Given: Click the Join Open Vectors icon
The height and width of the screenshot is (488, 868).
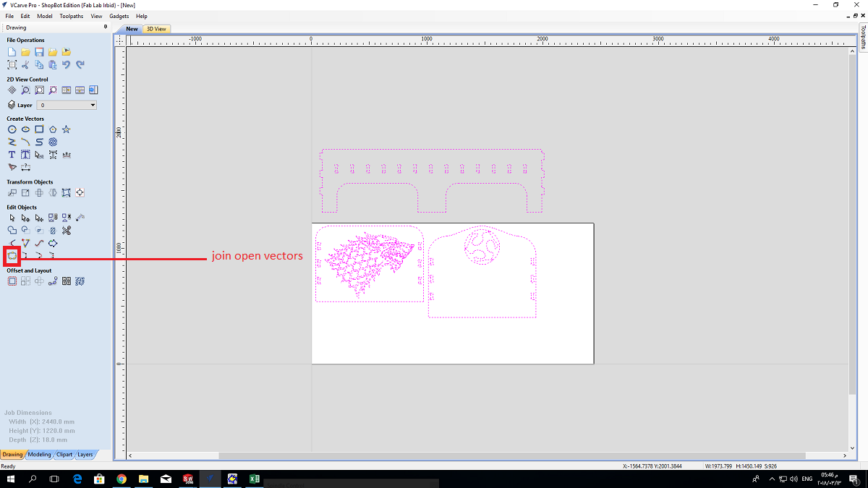Looking at the screenshot, I should point(12,256).
